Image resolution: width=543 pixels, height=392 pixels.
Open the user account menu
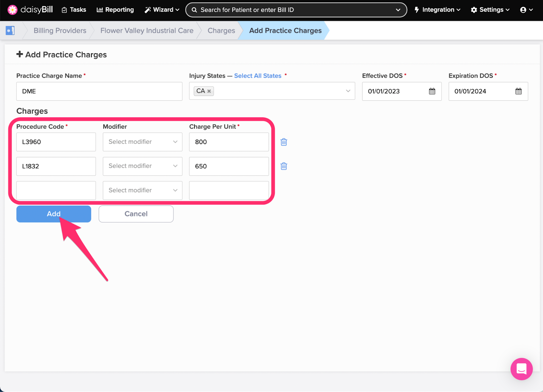coord(526,10)
